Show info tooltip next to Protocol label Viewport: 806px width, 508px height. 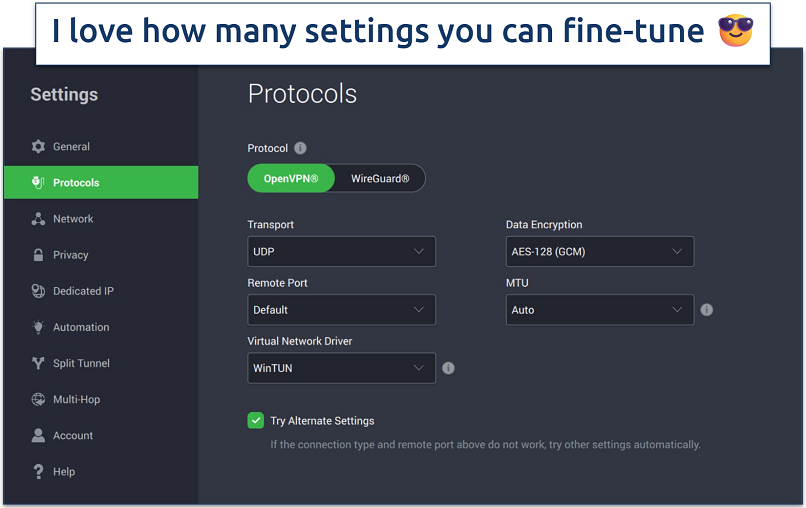point(300,149)
